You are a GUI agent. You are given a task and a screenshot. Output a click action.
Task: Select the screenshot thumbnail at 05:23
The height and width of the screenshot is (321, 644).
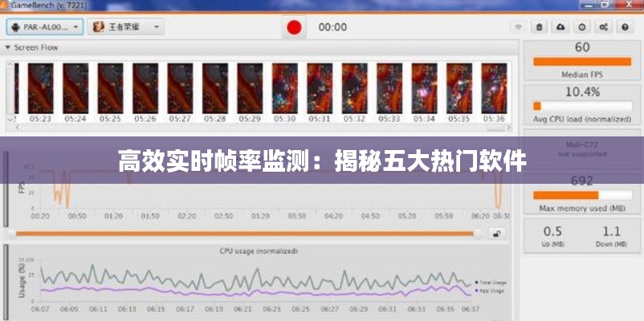(40, 88)
